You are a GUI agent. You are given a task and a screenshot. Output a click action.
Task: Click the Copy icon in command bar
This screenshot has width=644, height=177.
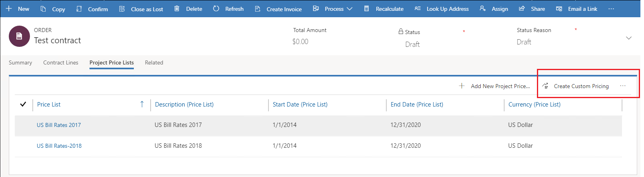[43, 9]
